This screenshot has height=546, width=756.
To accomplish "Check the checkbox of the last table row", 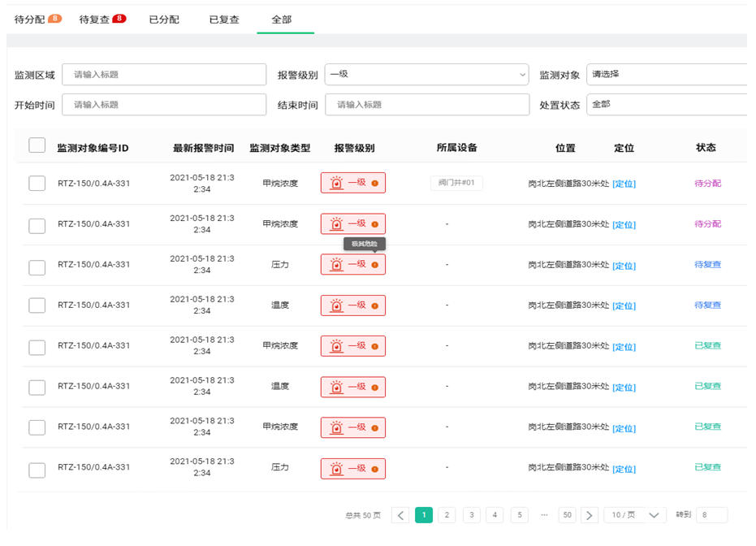I will point(37,470).
